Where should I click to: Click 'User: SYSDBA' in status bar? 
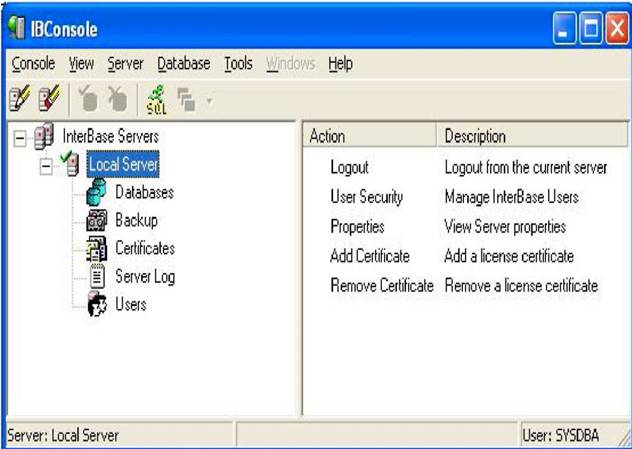click(561, 435)
